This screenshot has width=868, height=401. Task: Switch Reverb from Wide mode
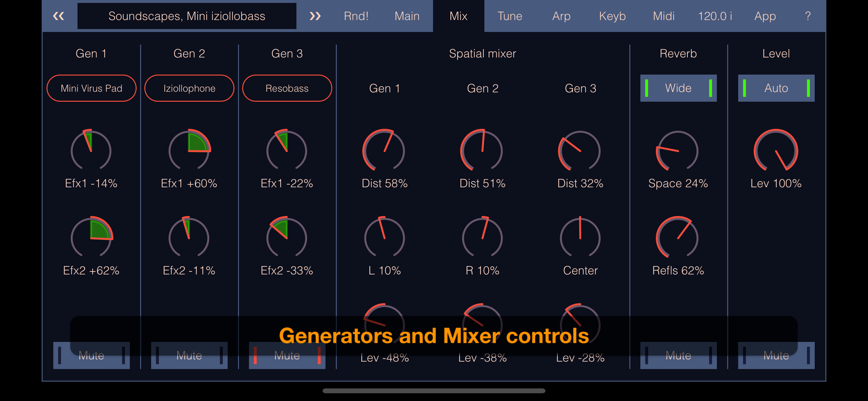click(x=678, y=88)
